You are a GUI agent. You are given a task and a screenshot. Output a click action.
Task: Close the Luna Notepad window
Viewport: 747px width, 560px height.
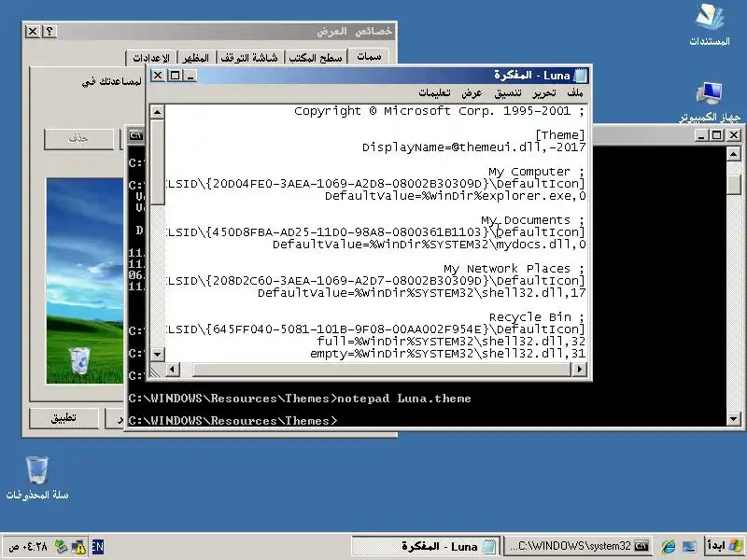click(158, 76)
